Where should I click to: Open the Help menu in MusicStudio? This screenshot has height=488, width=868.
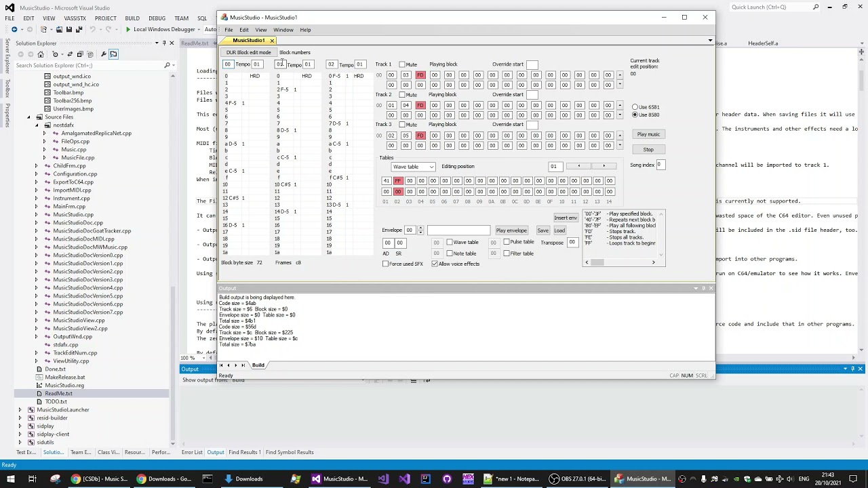click(x=305, y=30)
